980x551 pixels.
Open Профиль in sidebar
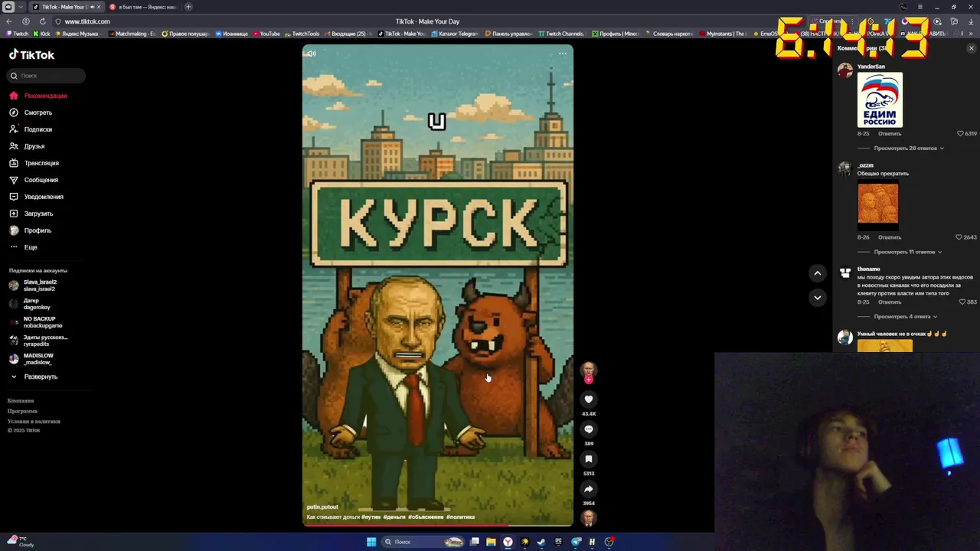coord(31,230)
